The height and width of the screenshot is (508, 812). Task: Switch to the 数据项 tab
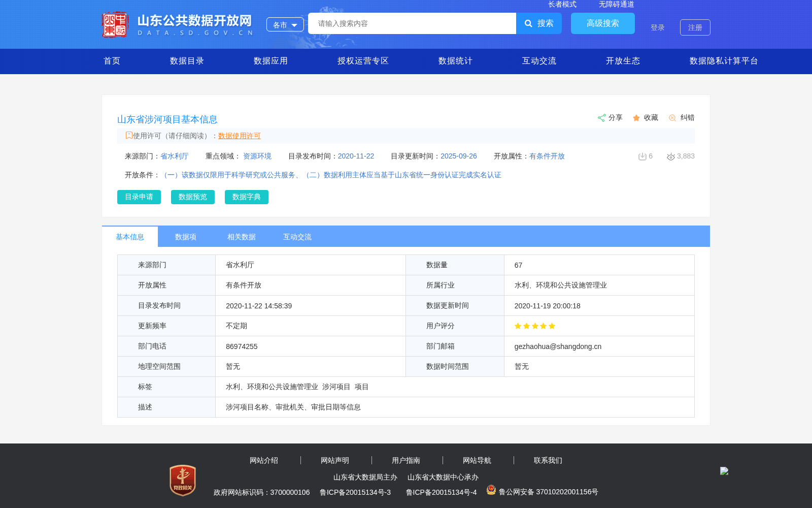coord(186,237)
